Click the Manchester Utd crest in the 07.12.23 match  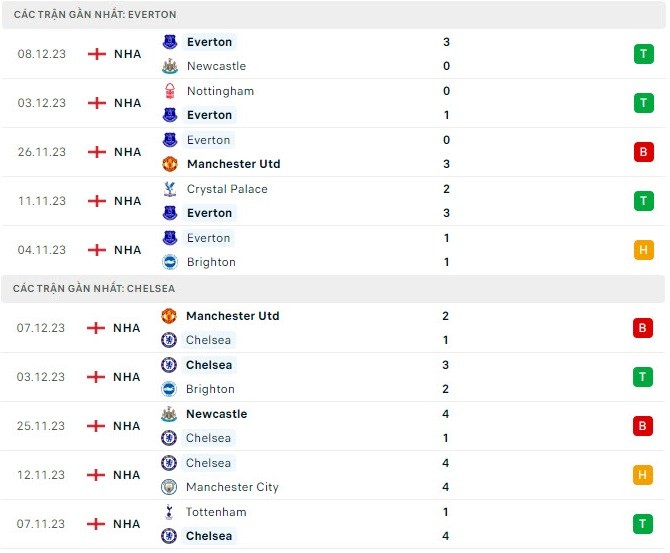169,316
